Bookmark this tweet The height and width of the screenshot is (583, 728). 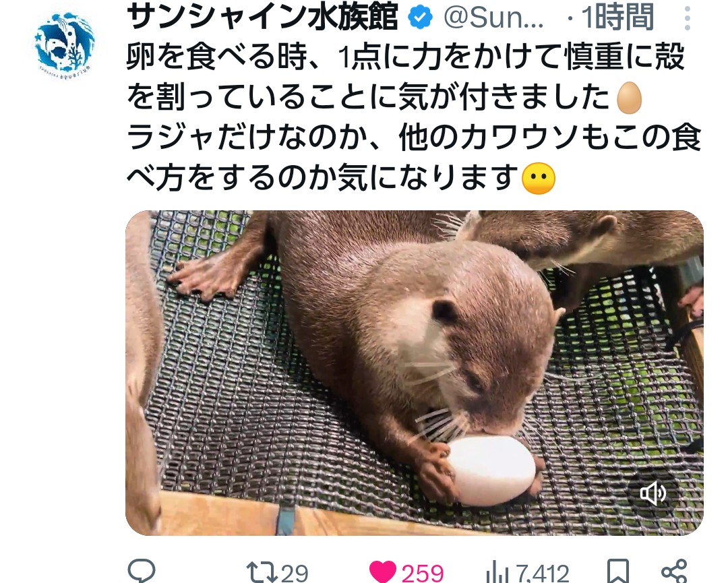pos(618,572)
